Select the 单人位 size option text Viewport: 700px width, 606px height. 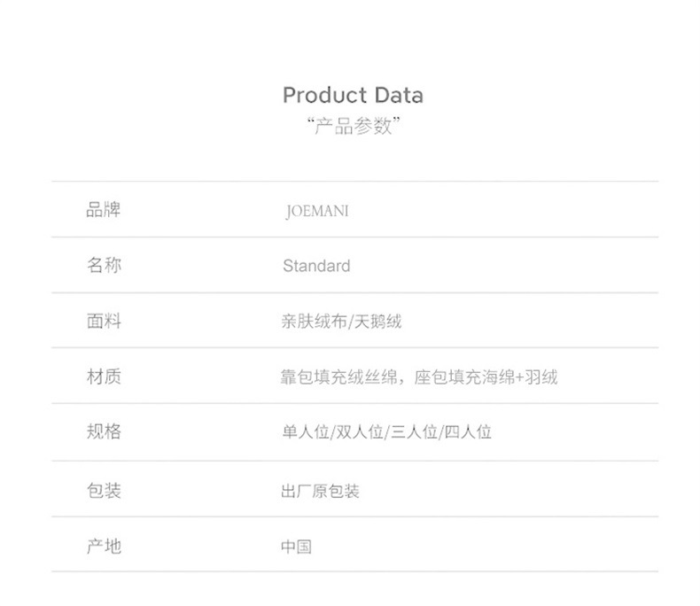pos(306,432)
